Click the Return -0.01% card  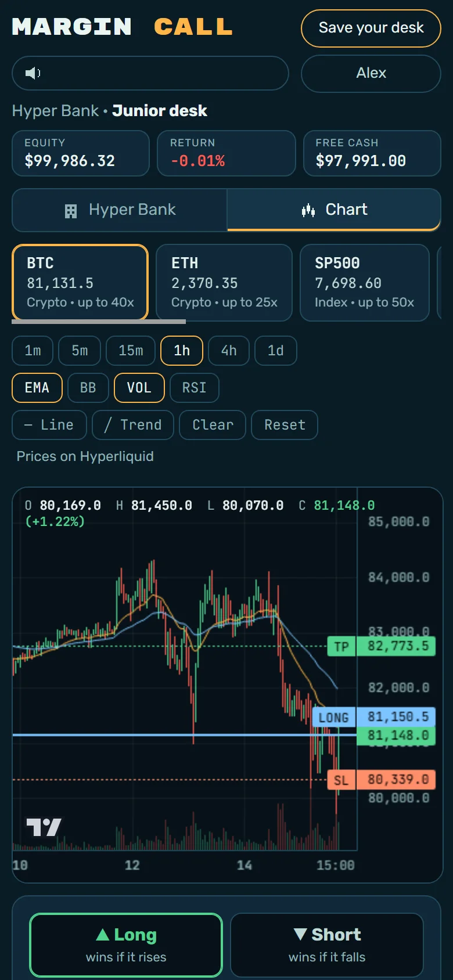pyautogui.click(x=227, y=153)
